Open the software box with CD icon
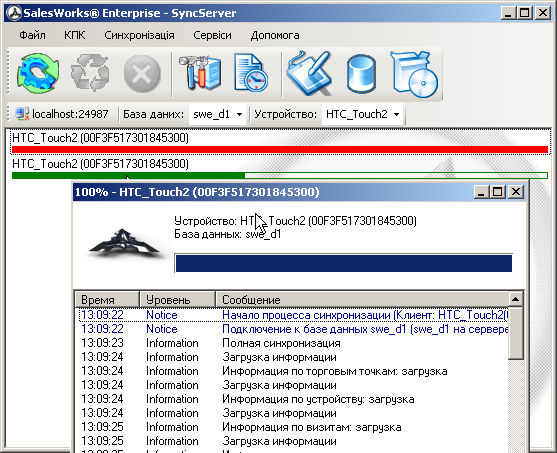Screen dimensions: 557x453 coord(414,74)
